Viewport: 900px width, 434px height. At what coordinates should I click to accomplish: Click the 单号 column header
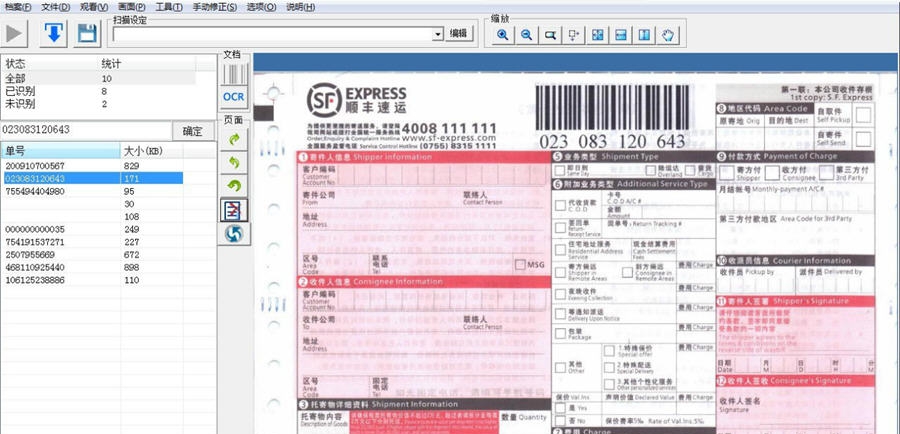(x=60, y=151)
